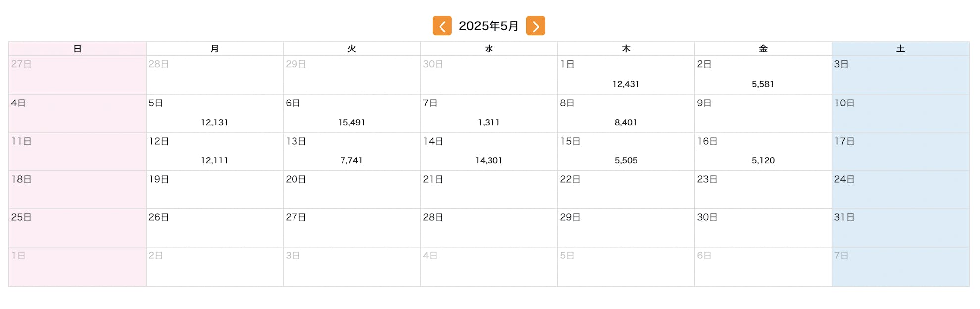Choose the 31日 Saturday cell
Image resolution: width=980 pixels, height=309 pixels.
(900, 228)
